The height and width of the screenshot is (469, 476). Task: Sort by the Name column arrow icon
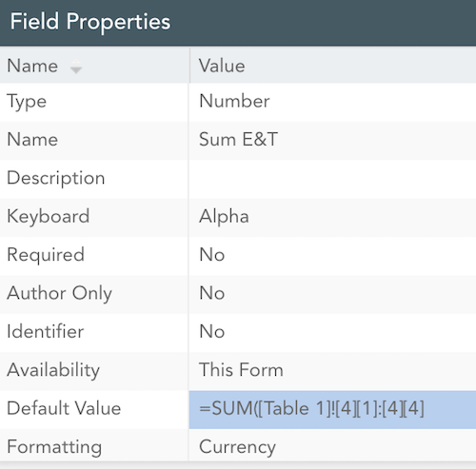click(76, 67)
